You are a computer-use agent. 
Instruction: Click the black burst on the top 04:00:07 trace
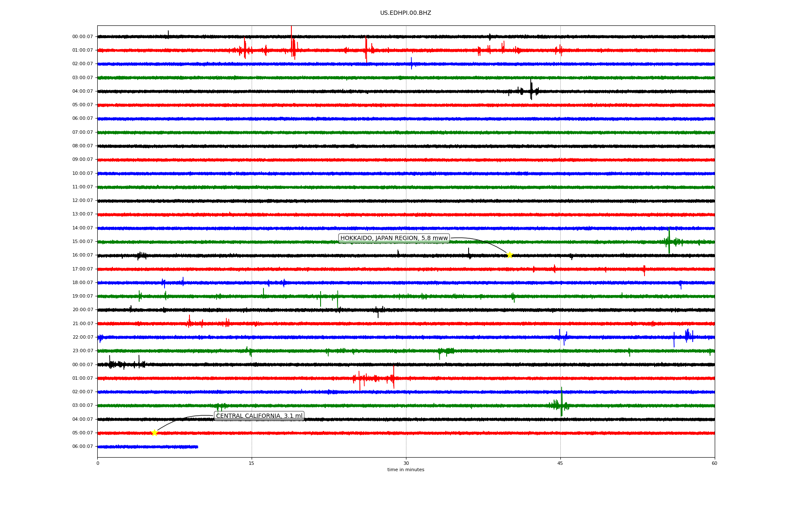point(531,90)
